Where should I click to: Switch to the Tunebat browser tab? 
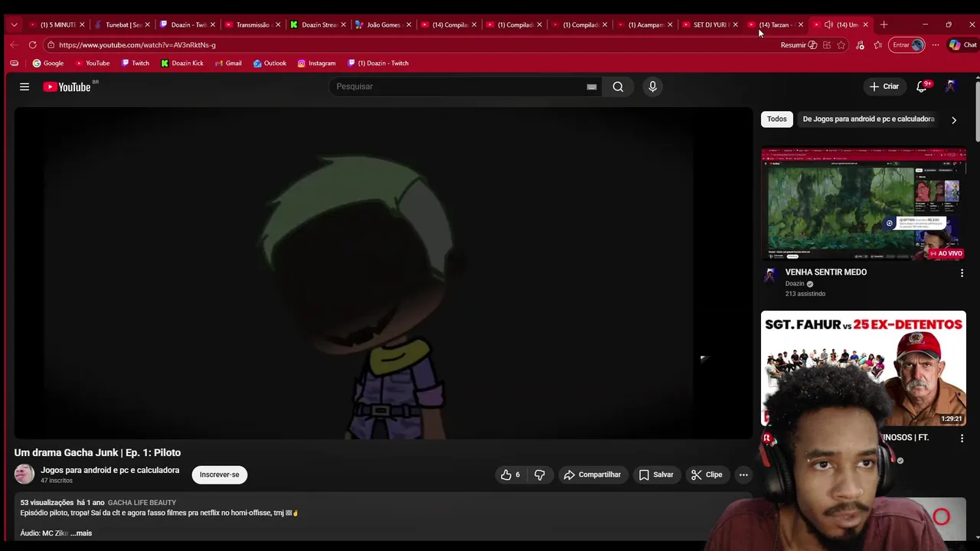point(122,24)
